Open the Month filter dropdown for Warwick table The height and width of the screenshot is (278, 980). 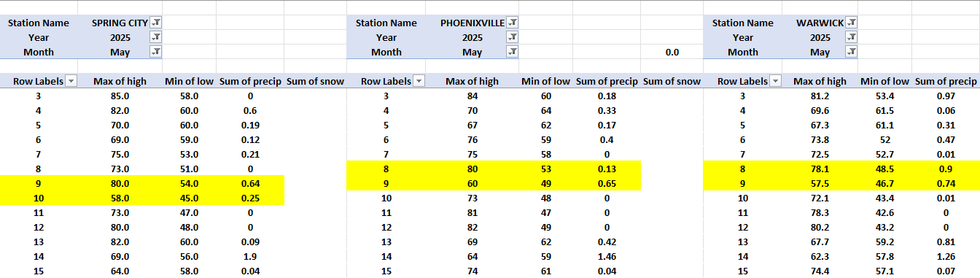click(x=852, y=52)
